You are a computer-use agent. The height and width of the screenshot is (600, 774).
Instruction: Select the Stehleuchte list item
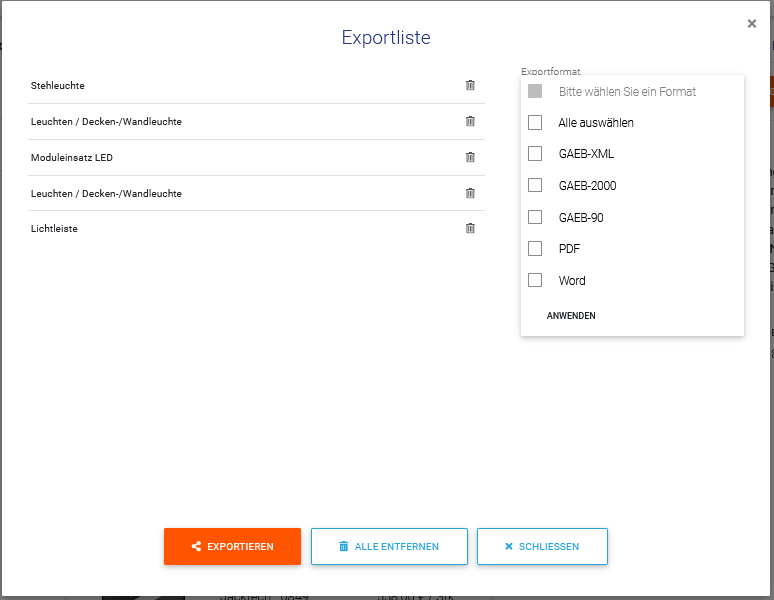58,86
